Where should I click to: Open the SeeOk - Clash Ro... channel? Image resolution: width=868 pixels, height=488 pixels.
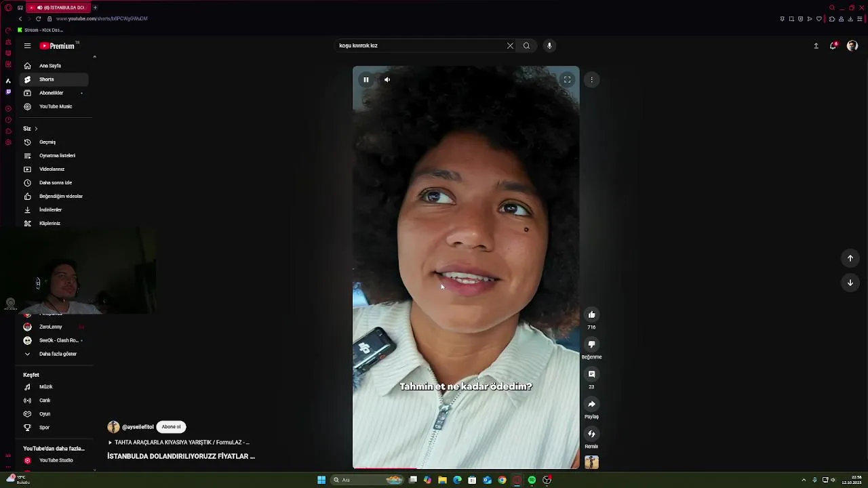(53, 340)
